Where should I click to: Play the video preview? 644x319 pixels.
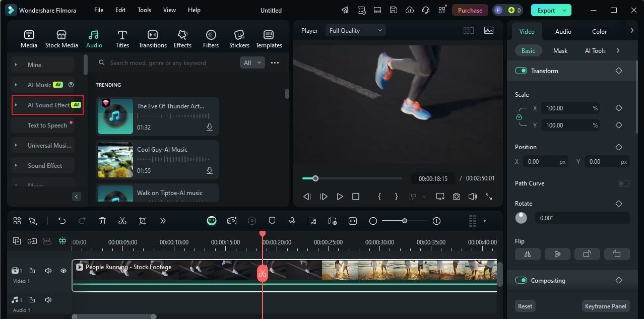pyautogui.click(x=340, y=197)
